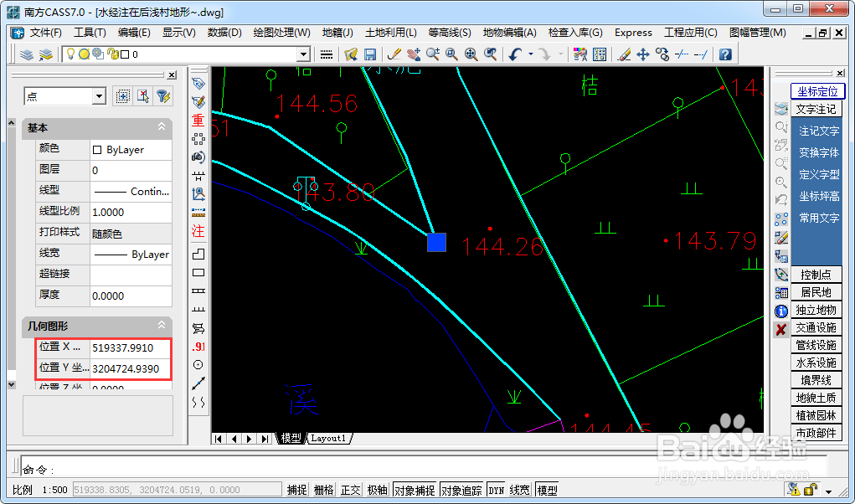Click the redraw pencil icon
The image size is (855, 504).
pos(394,54)
